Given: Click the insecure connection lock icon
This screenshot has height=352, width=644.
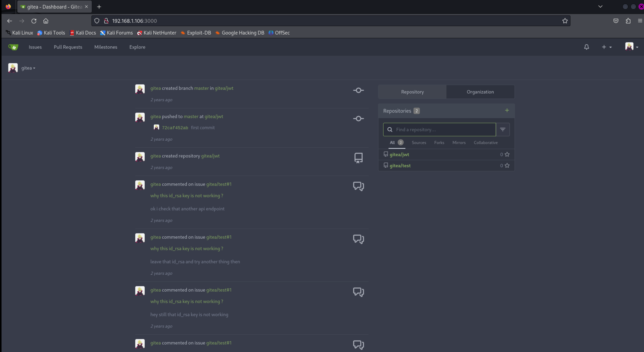Looking at the screenshot, I should [106, 21].
